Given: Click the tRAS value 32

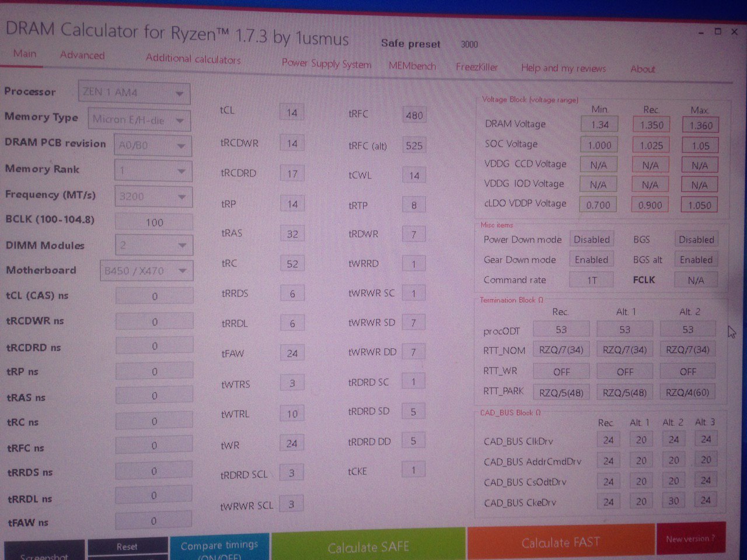Looking at the screenshot, I should (x=292, y=234).
